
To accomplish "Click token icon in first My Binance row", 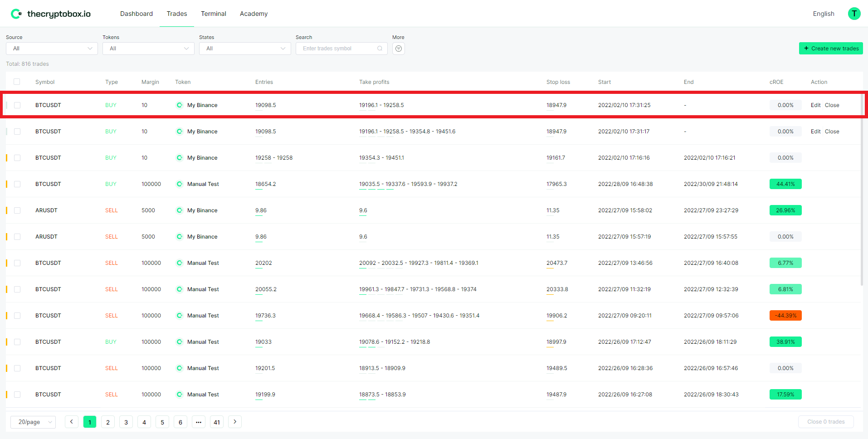I will pyautogui.click(x=180, y=105).
